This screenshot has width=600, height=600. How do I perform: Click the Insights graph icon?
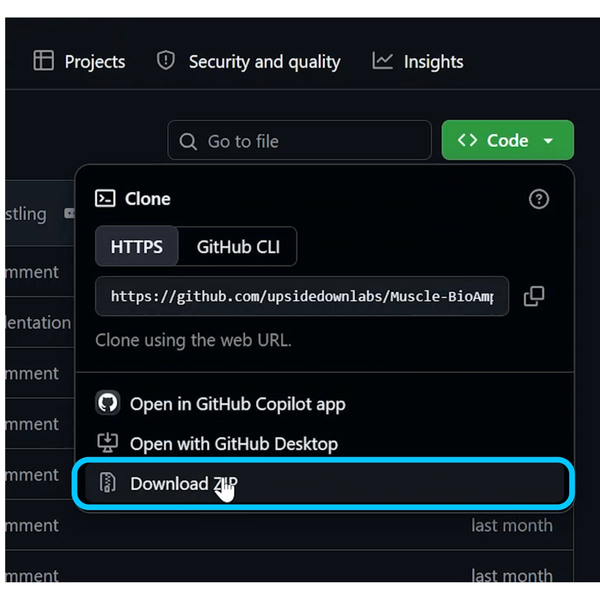point(382,61)
